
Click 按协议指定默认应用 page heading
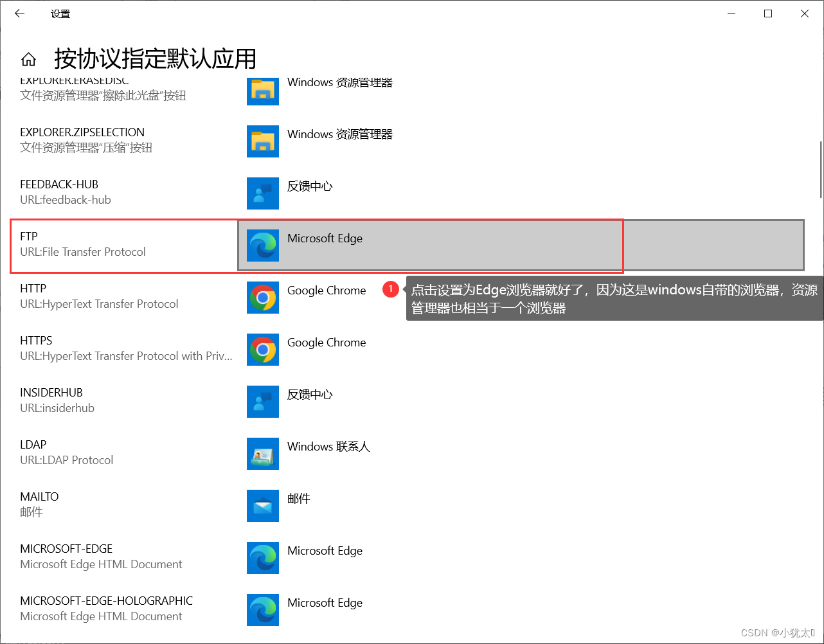[x=156, y=59]
